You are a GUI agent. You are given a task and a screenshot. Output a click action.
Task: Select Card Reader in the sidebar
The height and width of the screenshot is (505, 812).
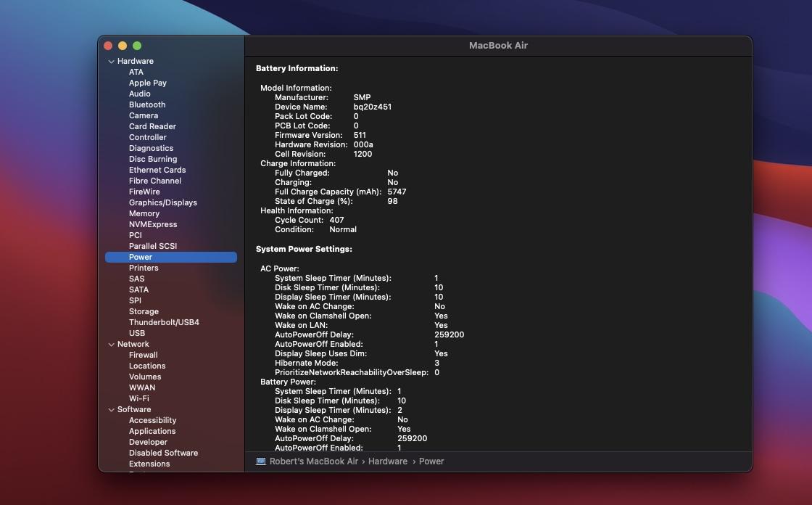152,126
